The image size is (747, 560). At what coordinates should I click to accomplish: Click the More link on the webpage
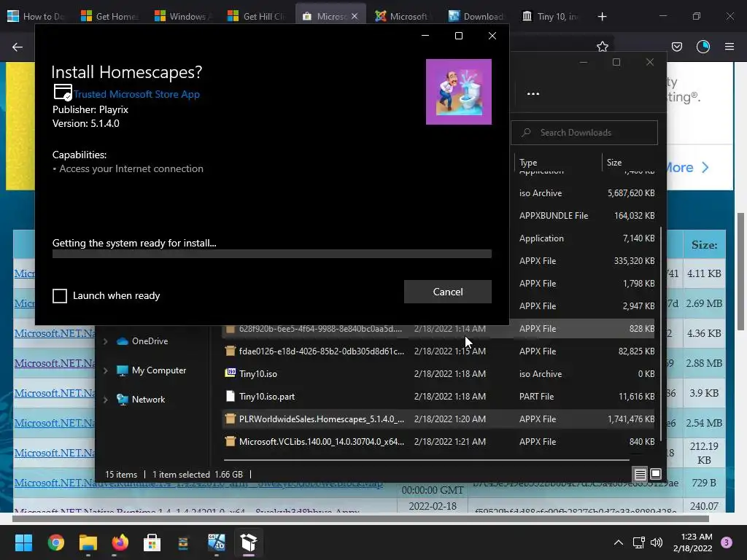click(x=686, y=168)
